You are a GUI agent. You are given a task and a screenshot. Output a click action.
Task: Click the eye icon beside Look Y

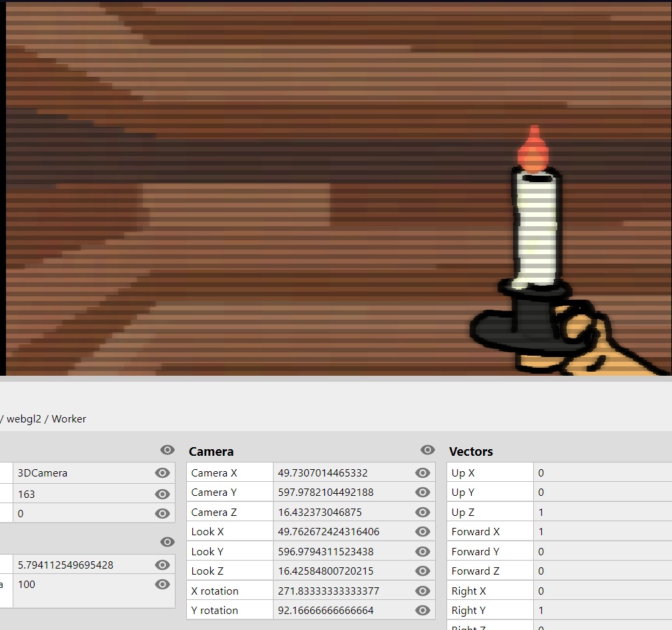pos(422,552)
